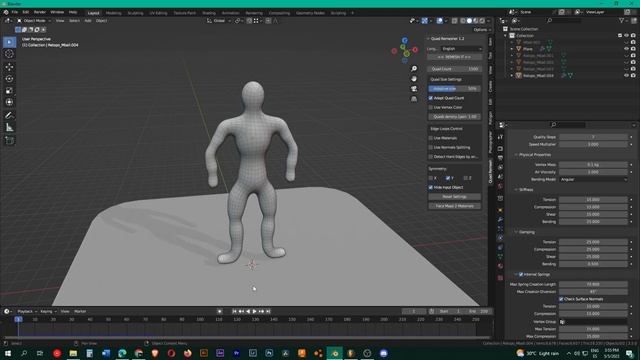This screenshot has width=640, height=360.
Task: Toggle Hide Input Object checkbox
Action: click(x=431, y=187)
